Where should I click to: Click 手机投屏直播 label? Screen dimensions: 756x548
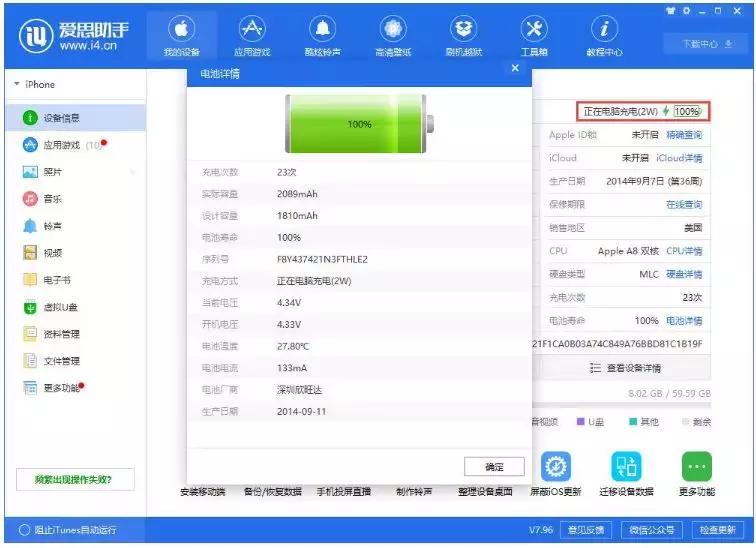tap(343, 492)
